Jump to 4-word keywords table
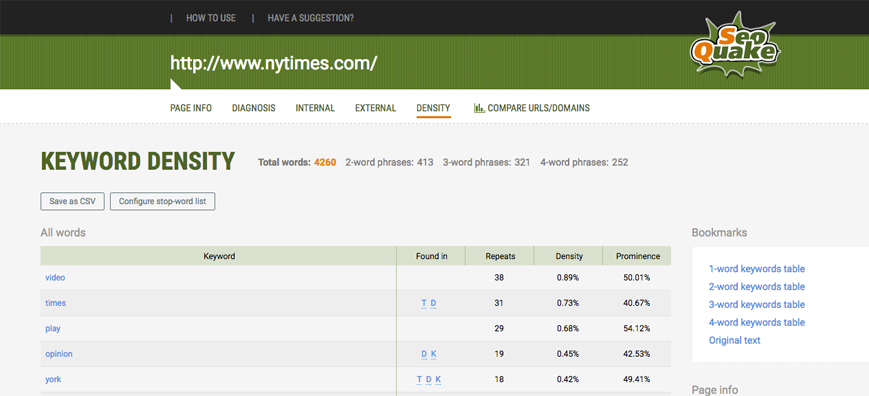The height and width of the screenshot is (396, 869). point(756,322)
